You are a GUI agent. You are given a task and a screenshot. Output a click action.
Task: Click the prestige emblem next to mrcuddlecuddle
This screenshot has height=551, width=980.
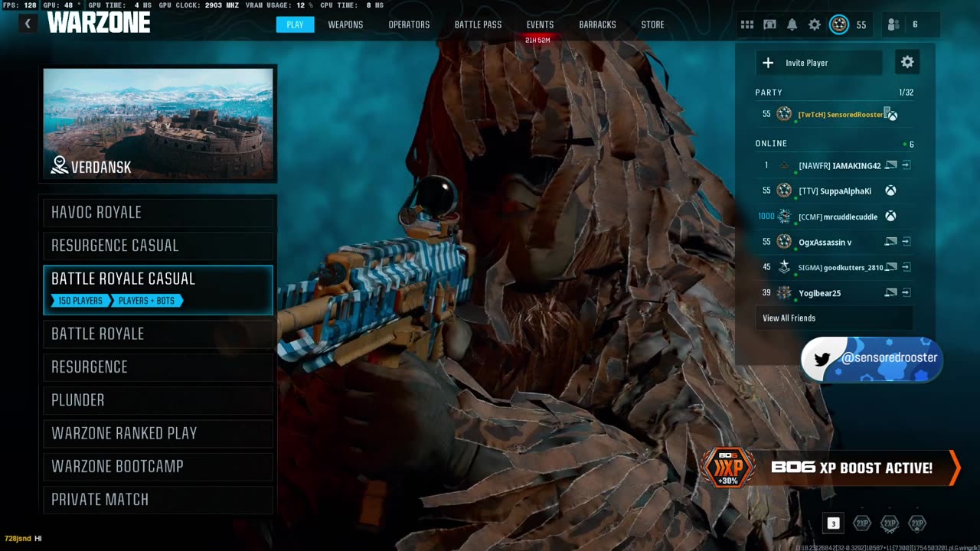(784, 217)
